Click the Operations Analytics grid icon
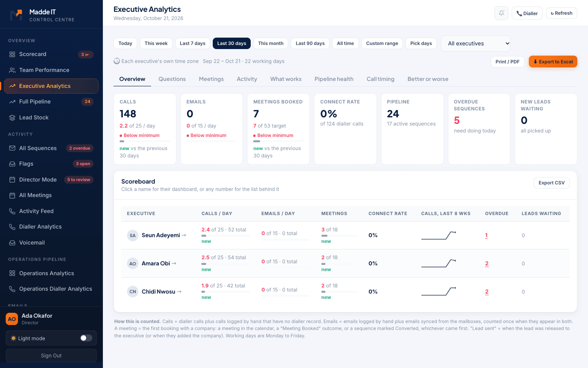This screenshot has height=368, width=588. click(12, 274)
